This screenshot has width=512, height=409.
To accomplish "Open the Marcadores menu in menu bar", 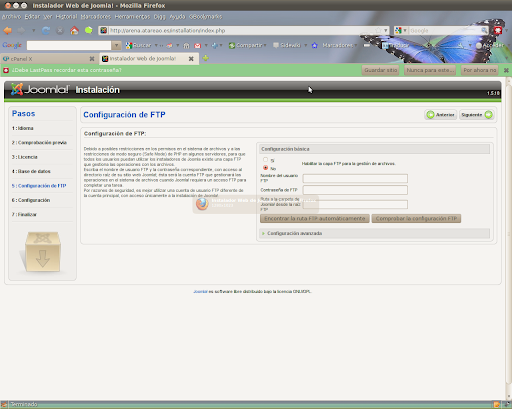I will [96, 17].
